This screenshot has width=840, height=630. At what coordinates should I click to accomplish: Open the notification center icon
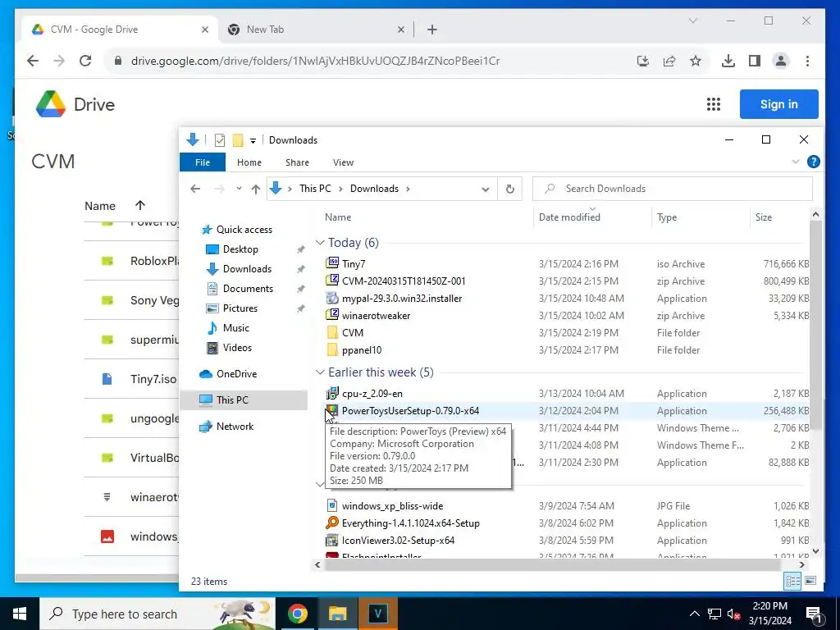point(813,614)
